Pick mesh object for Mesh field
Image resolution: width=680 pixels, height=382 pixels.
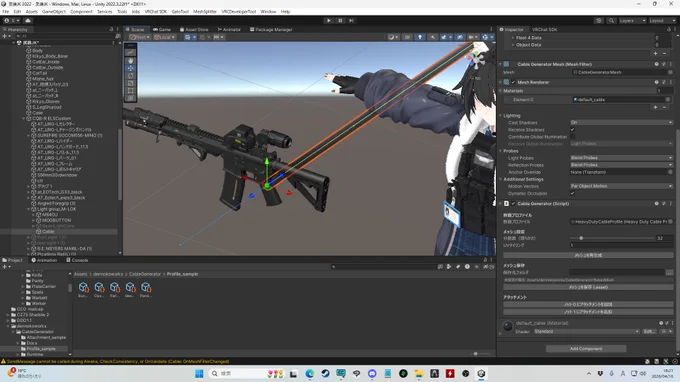(x=670, y=72)
